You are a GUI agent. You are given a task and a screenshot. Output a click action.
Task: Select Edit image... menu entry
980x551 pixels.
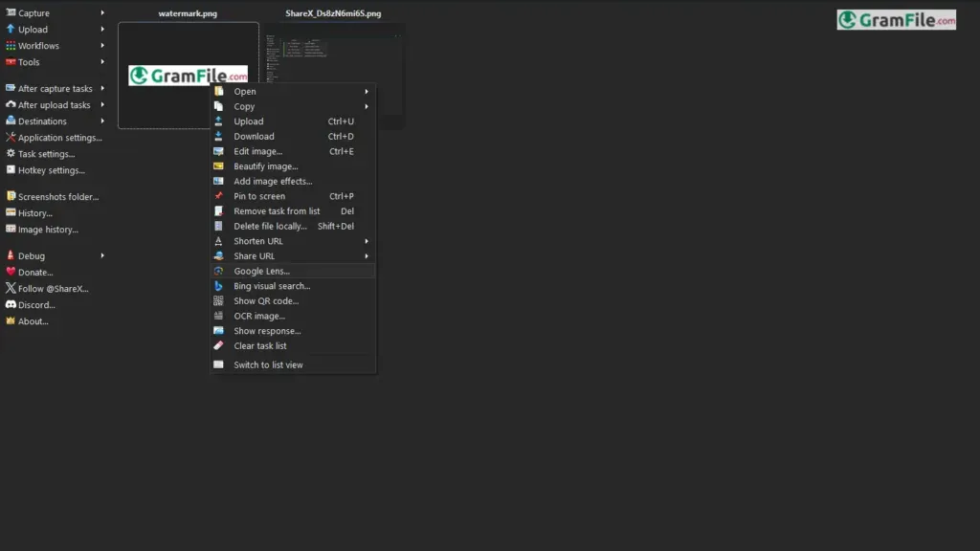coord(293,151)
